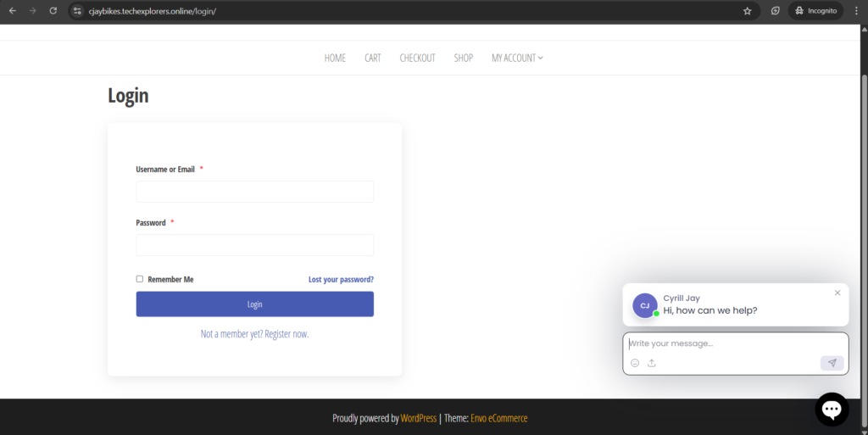View site information icon in address bar
This screenshot has height=435, width=868.
point(78,11)
